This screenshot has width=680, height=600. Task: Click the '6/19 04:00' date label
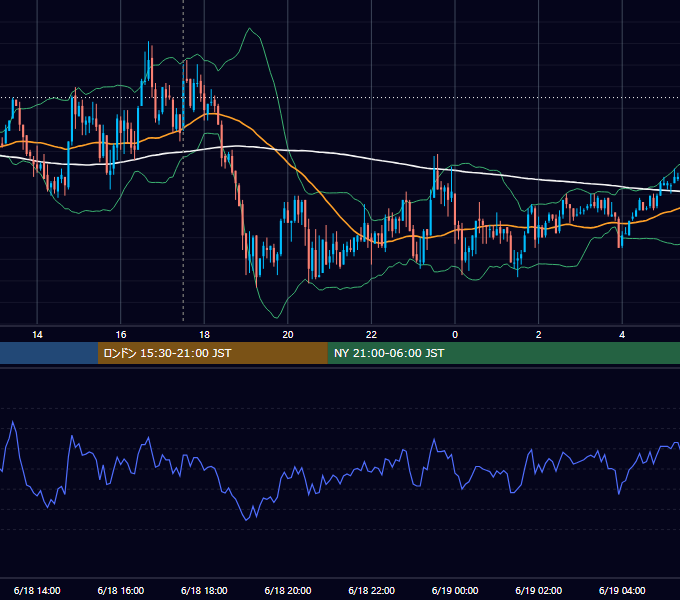pos(622,590)
